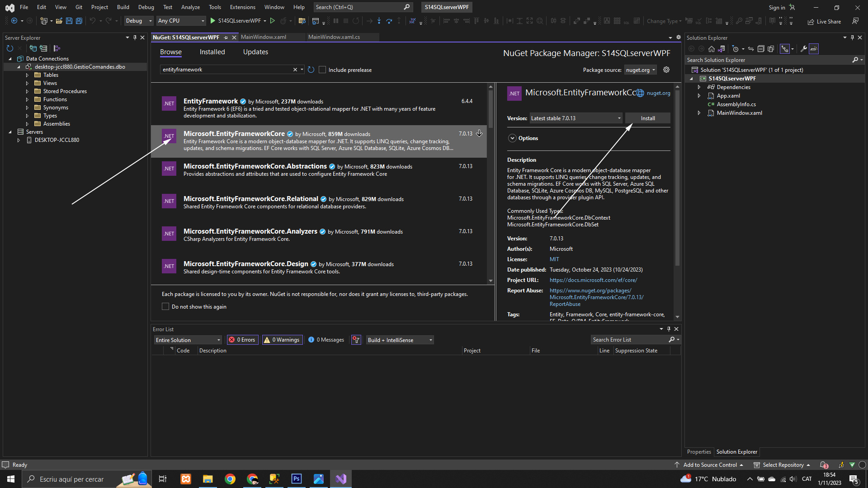Click Live Share in the toolbar
This screenshot has height=488, width=868.
tap(824, 21)
